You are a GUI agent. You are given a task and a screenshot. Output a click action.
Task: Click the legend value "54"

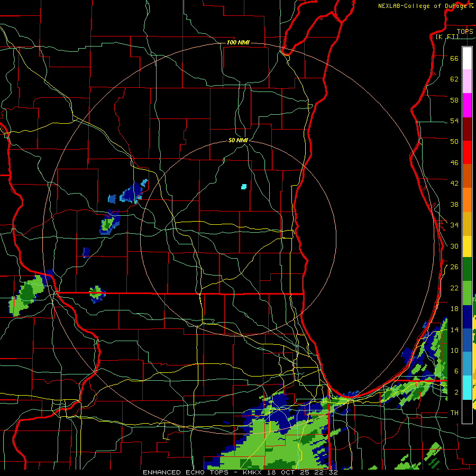454,121
